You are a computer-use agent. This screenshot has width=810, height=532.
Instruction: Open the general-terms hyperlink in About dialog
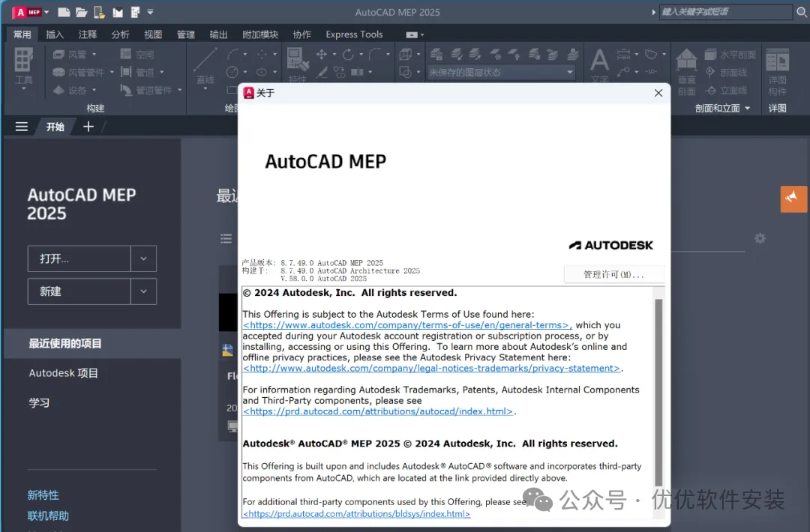point(407,325)
